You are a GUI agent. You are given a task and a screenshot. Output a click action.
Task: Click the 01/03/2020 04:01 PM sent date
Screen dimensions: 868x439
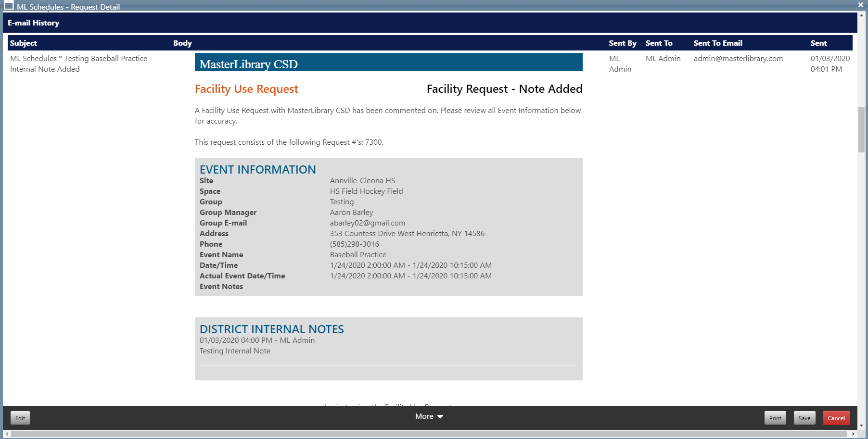point(830,63)
